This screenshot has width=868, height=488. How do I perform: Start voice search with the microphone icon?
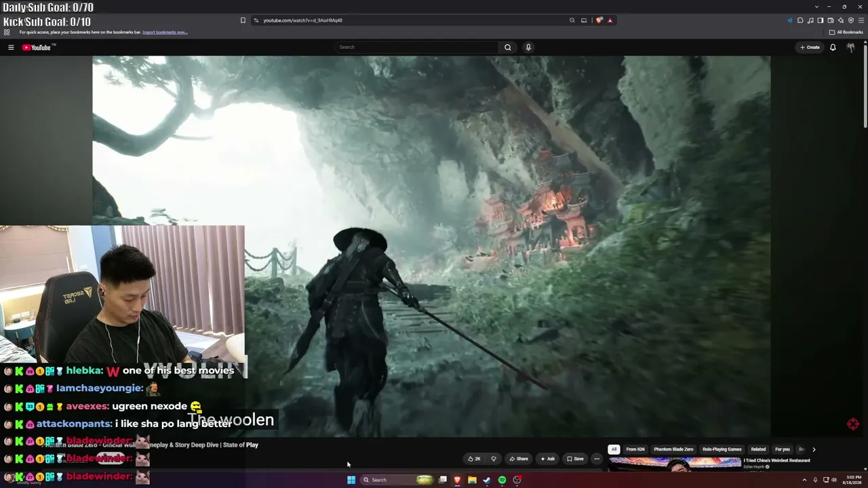click(528, 47)
